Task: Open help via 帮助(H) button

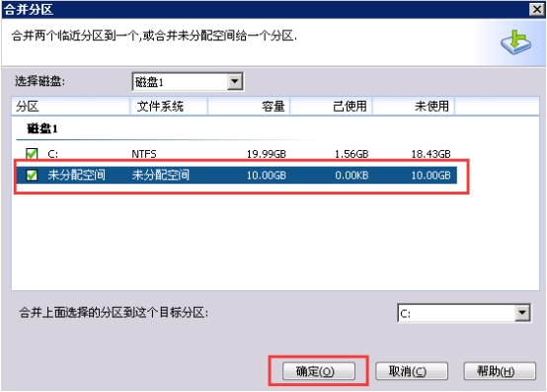Action: (x=500, y=371)
